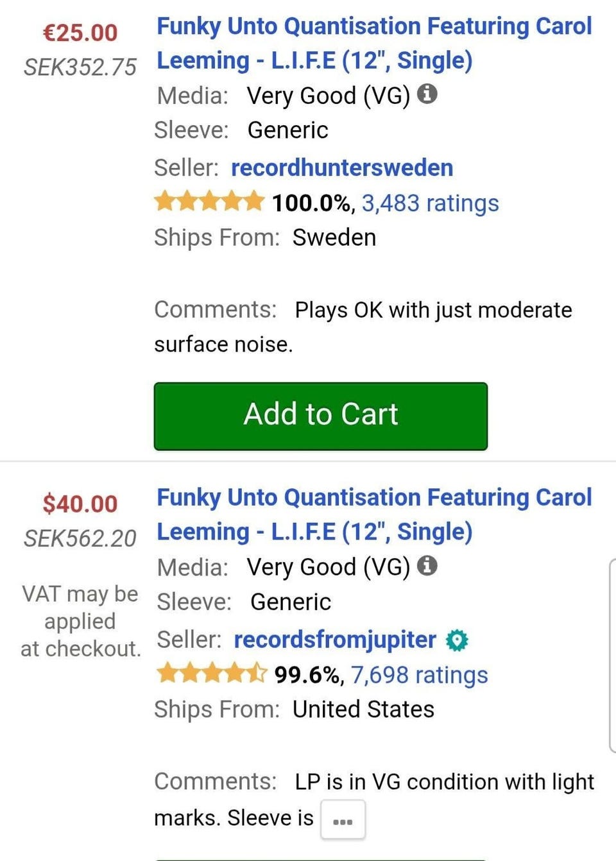Screen dimensions: 616x861
Task: Click the SEK352.75 converted price
Action: tap(80, 67)
